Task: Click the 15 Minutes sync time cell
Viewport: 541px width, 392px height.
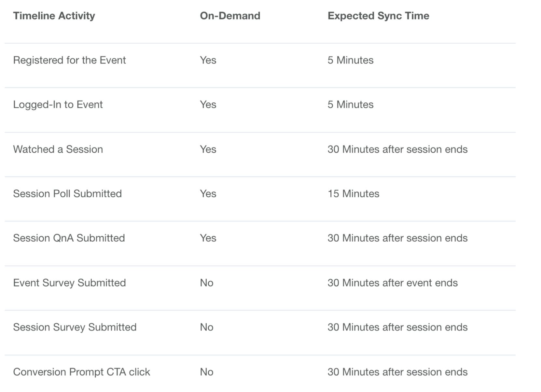Action: pos(354,193)
